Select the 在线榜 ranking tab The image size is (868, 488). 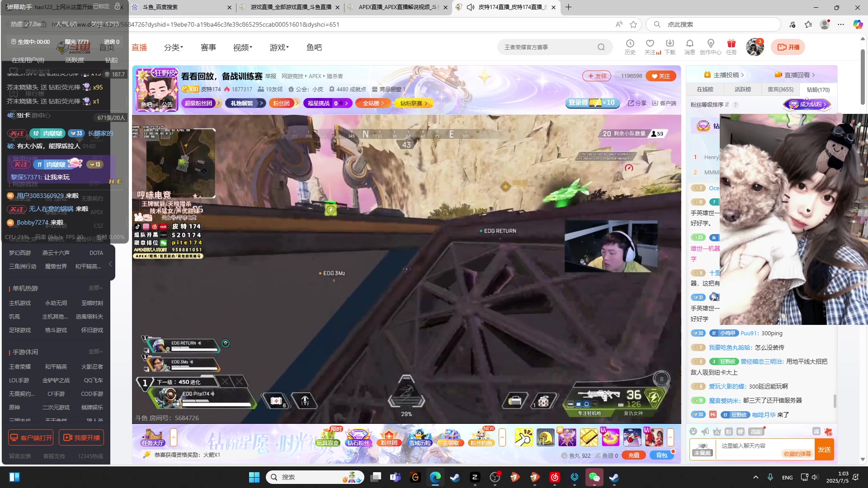click(705, 89)
